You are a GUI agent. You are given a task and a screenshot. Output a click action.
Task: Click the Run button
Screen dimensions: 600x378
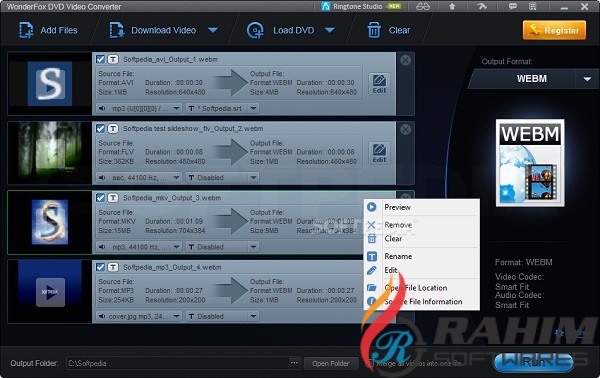coord(534,362)
